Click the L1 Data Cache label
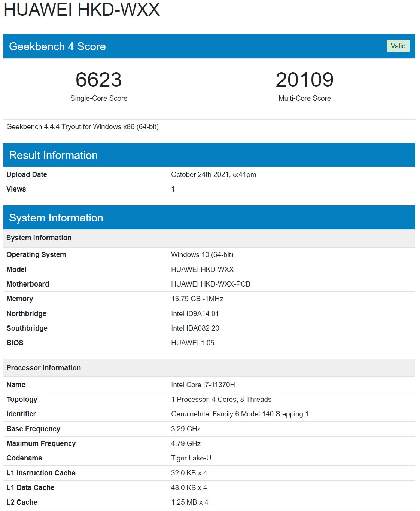Screen dimensions: 420x511 (31, 487)
